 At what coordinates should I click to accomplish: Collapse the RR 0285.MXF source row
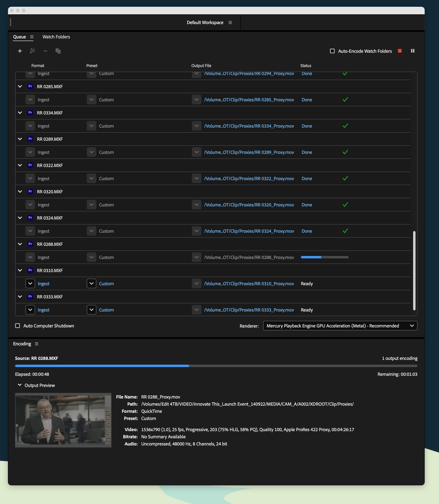click(20, 87)
